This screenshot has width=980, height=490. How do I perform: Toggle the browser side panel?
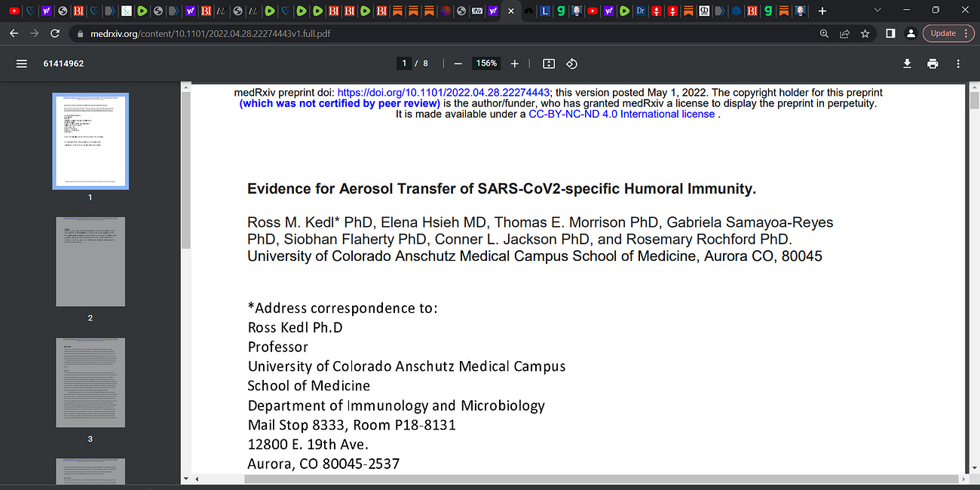click(x=890, y=33)
